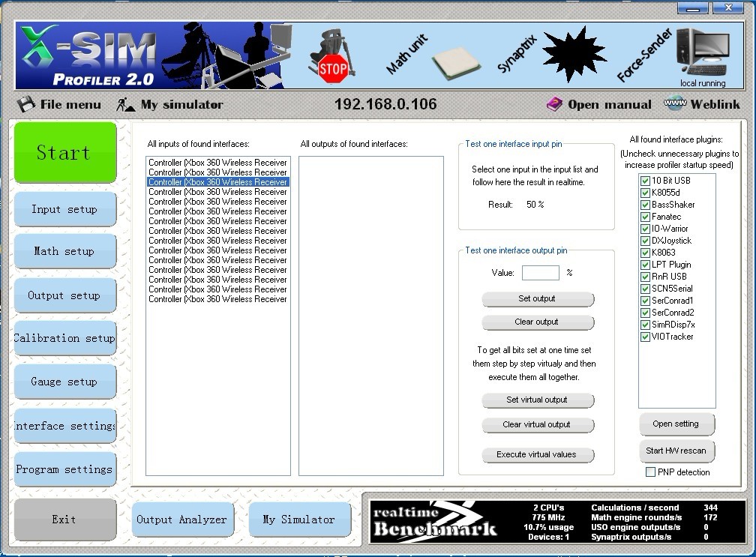This screenshot has height=557, width=756.
Task: Uncheck the 10 Bit USB plugin
Action: [645, 181]
